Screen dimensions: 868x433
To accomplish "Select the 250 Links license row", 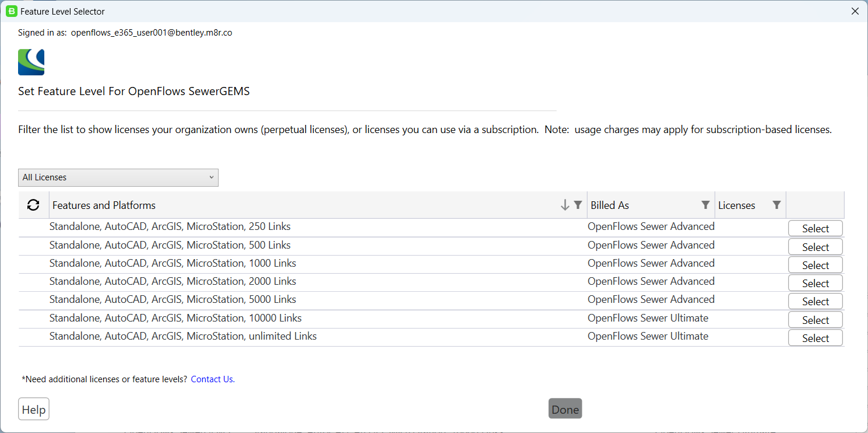I will tap(815, 228).
